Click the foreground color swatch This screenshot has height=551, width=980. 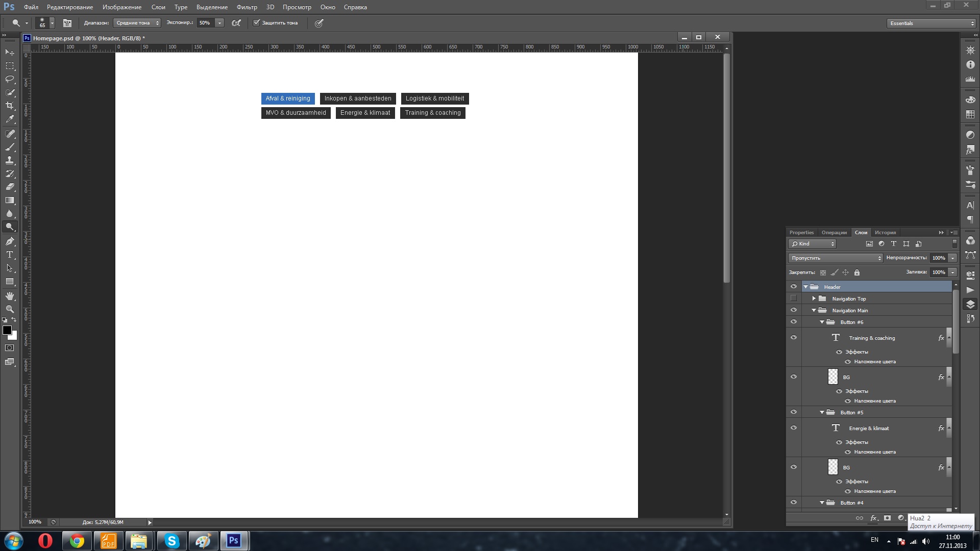(7, 330)
